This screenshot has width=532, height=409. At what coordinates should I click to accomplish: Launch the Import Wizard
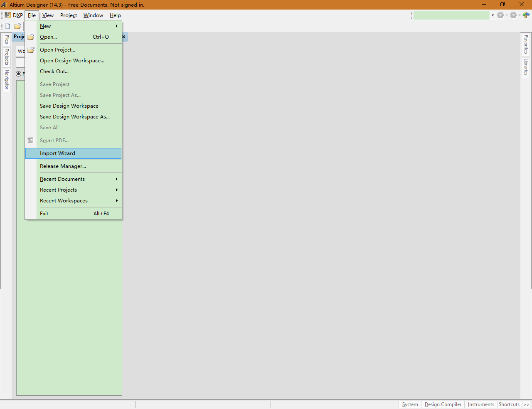pos(74,153)
